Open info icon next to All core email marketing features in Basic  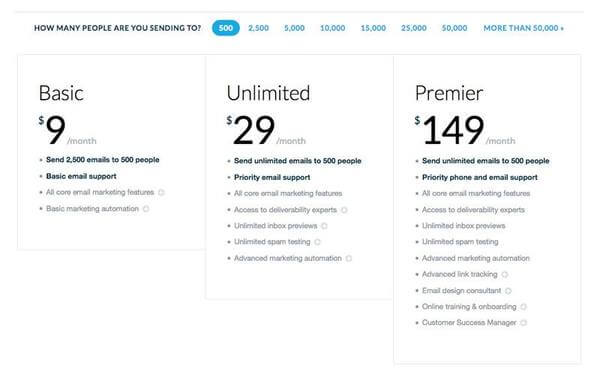coord(161,193)
